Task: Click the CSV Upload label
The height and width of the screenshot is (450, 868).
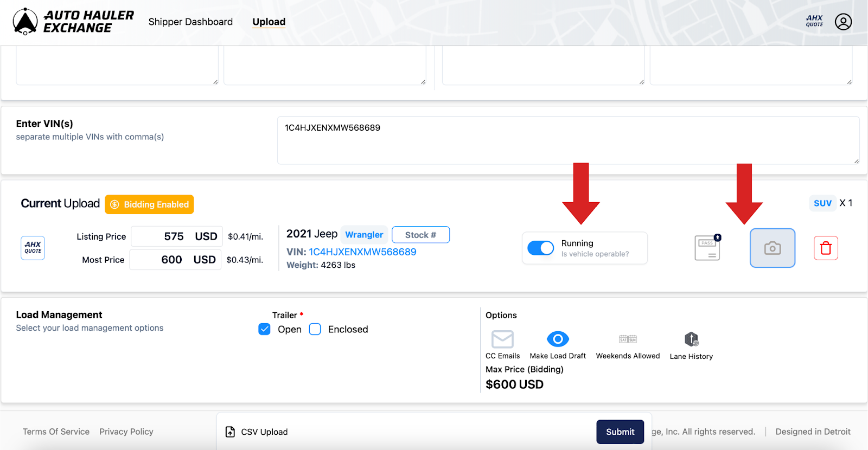Action: coord(264,432)
